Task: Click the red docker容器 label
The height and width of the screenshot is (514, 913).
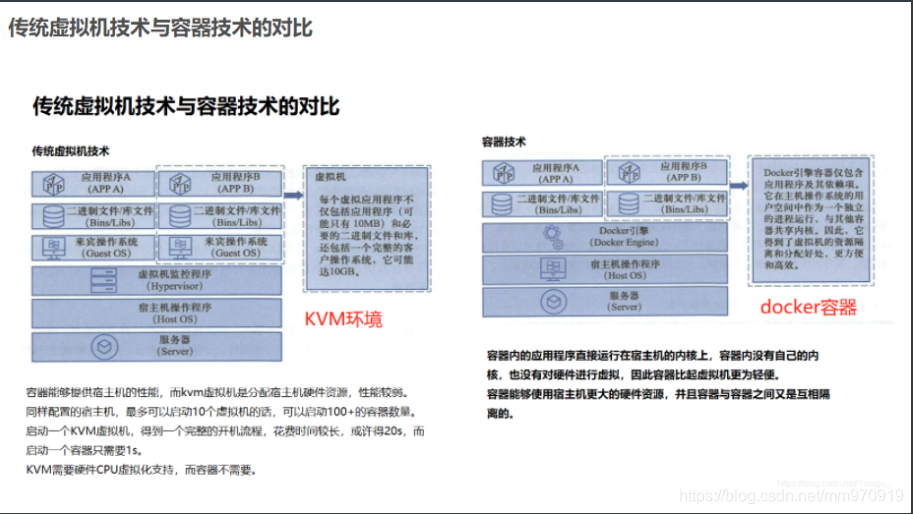Action: [x=808, y=307]
